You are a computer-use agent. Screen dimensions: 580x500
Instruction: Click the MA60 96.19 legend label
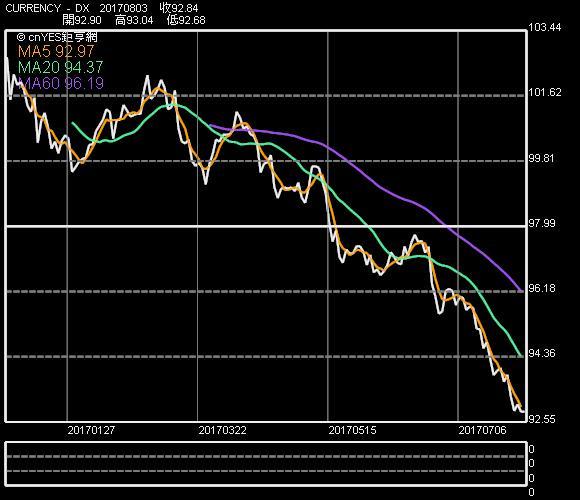click(x=61, y=83)
